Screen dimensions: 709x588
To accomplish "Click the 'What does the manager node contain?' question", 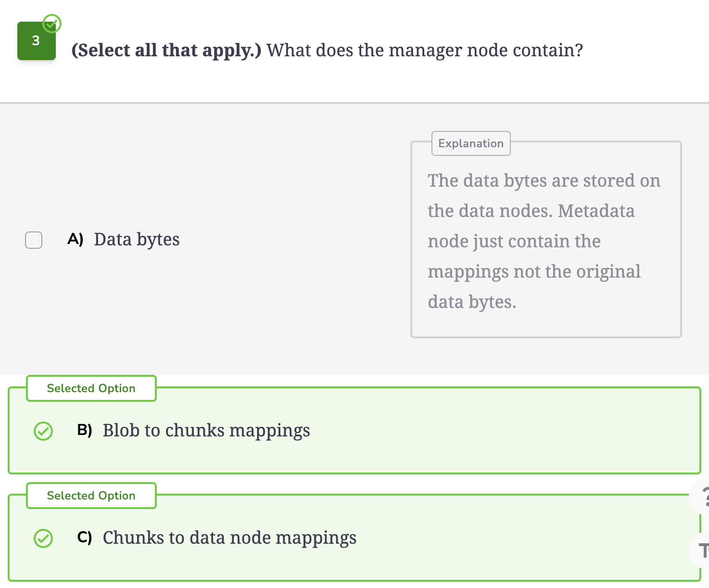I will [425, 50].
